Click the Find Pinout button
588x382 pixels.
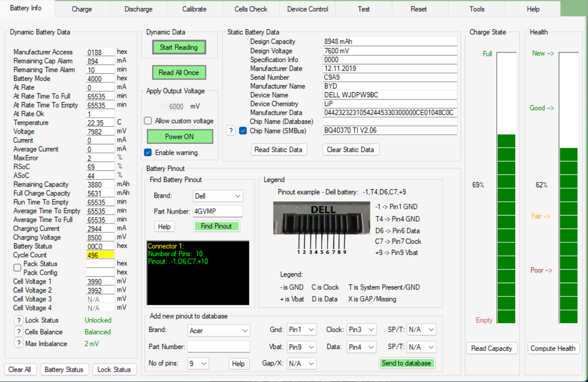coord(216,226)
